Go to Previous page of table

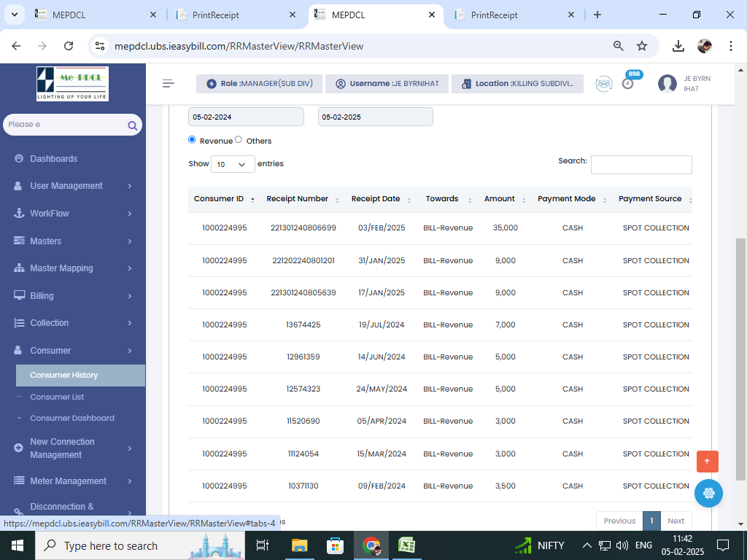click(x=619, y=521)
